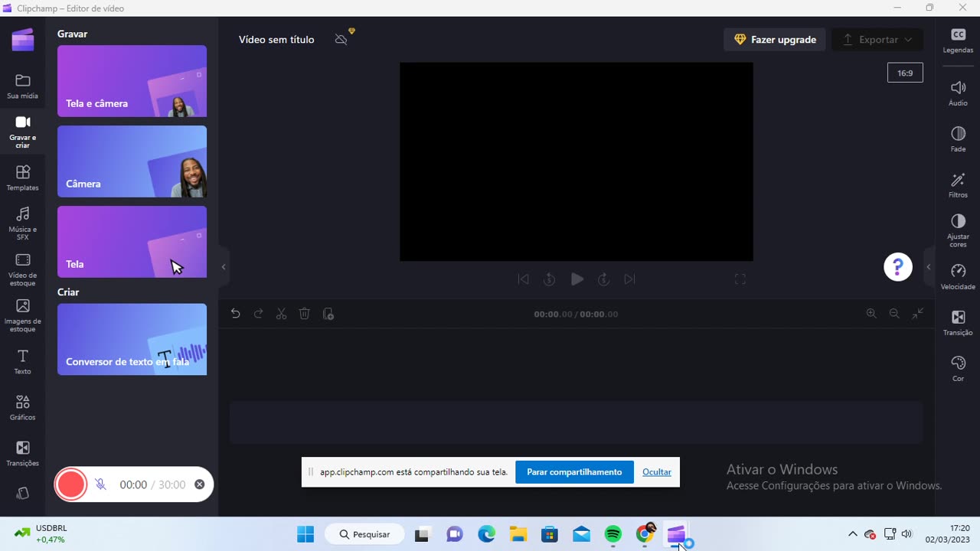
Task: Open the Velocidade speed panel
Action: [958, 277]
